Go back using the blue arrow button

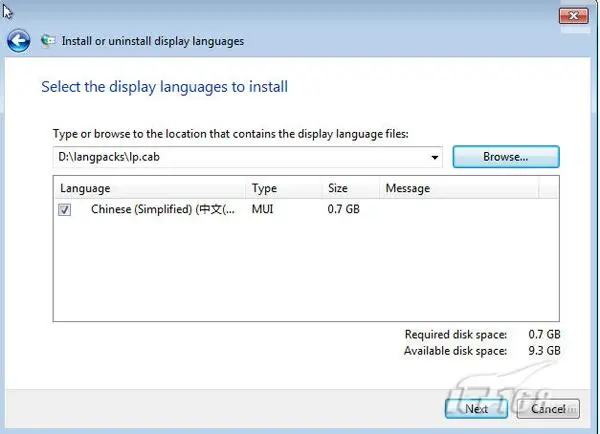coord(18,41)
